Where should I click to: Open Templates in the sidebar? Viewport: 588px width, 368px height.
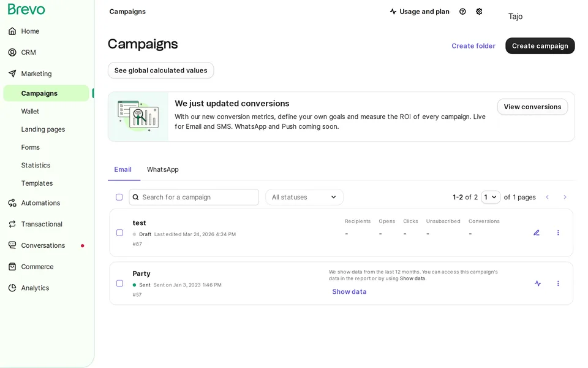pos(37,183)
